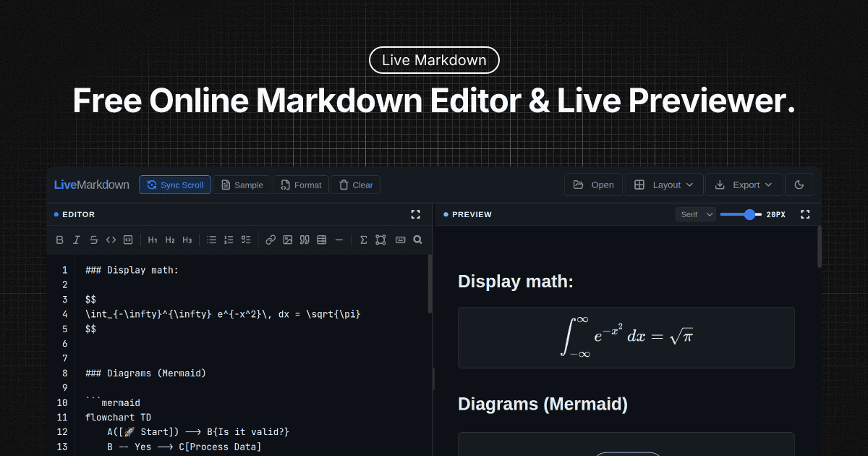Click the Live Markdown pill badge
Viewport: 868px width, 456px height.
pos(434,60)
